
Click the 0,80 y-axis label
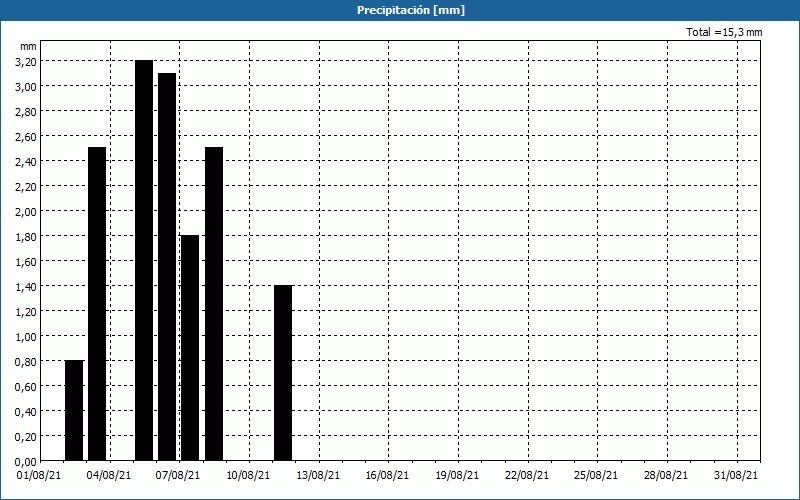click(x=26, y=362)
